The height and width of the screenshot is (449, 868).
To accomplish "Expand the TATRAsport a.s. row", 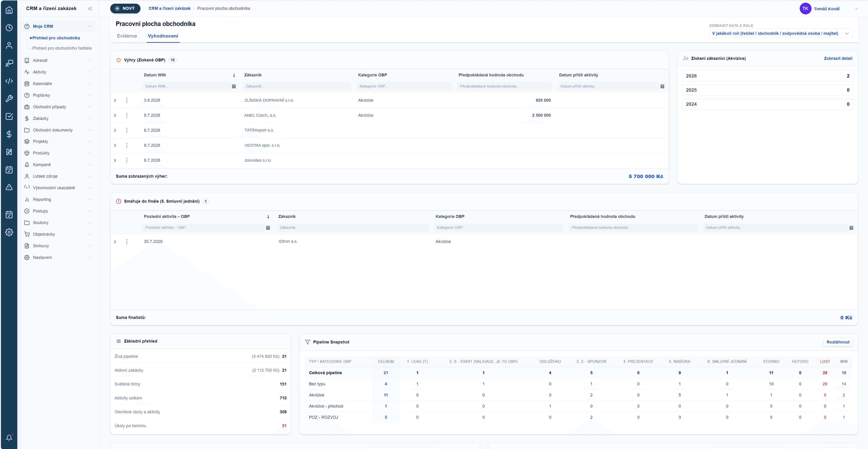I will pyautogui.click(x=115, y=130).
